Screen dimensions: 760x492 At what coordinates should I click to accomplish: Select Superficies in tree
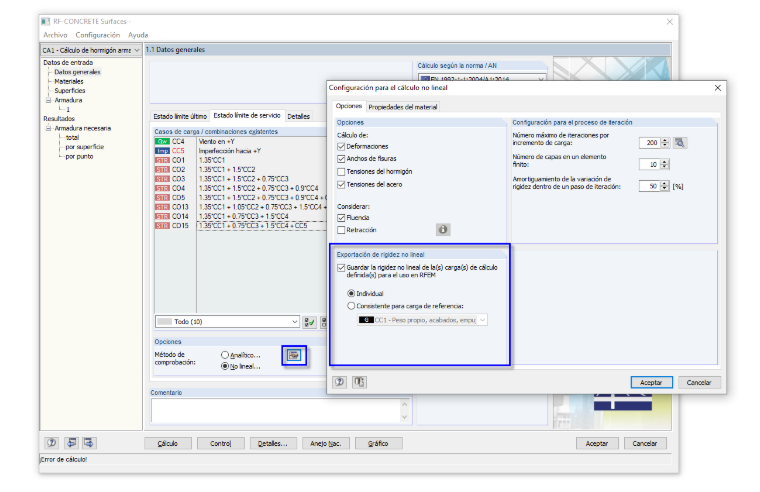click(70, 91)
